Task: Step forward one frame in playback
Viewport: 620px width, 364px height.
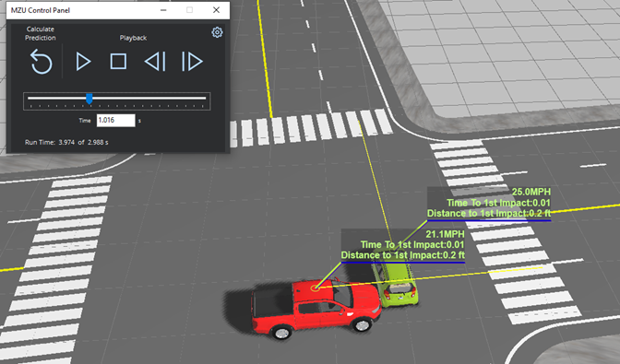Action: [192, 62]
